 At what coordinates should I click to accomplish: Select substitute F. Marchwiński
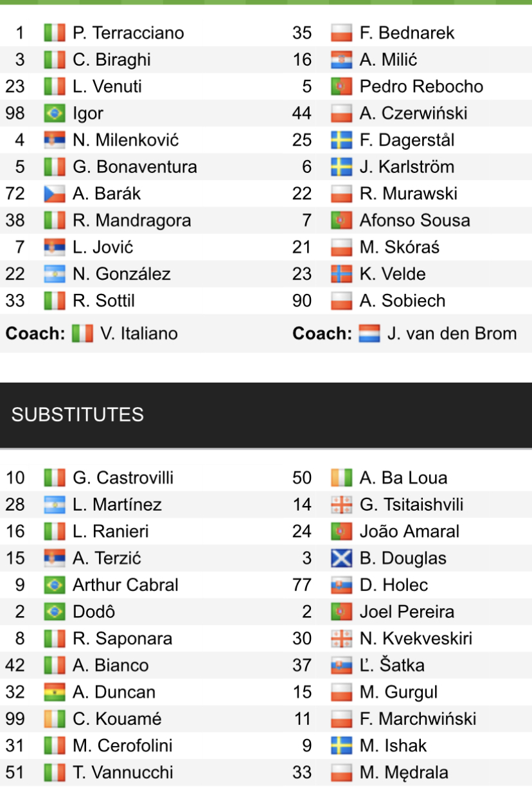pos(418,719)
